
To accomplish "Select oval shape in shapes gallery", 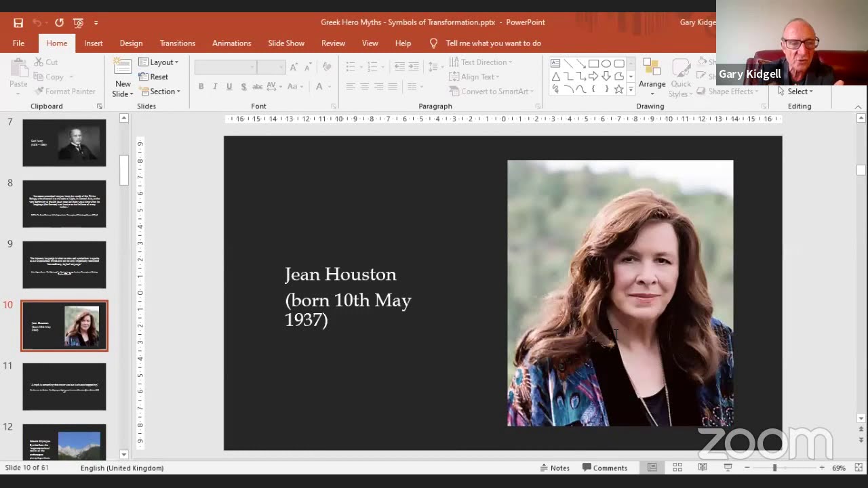I will pyautogui.click(x=606, y=64).
